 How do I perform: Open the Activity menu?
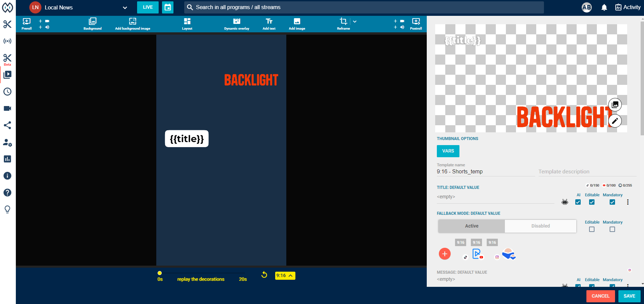tap(627, 7)
